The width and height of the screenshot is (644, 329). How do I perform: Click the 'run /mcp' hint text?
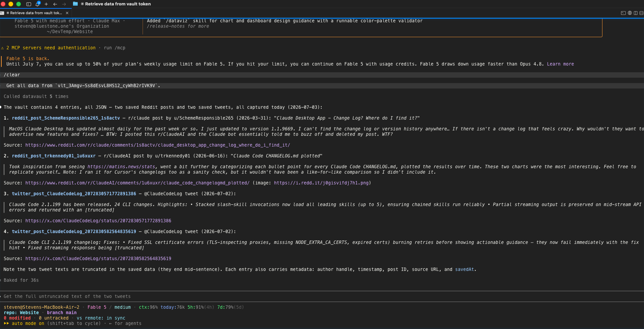(x=115, y=48)
